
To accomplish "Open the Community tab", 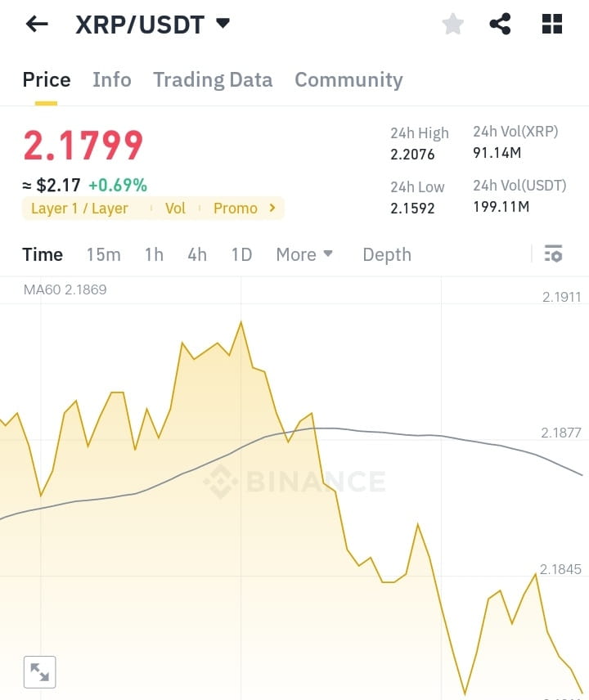I will point(348,79).
